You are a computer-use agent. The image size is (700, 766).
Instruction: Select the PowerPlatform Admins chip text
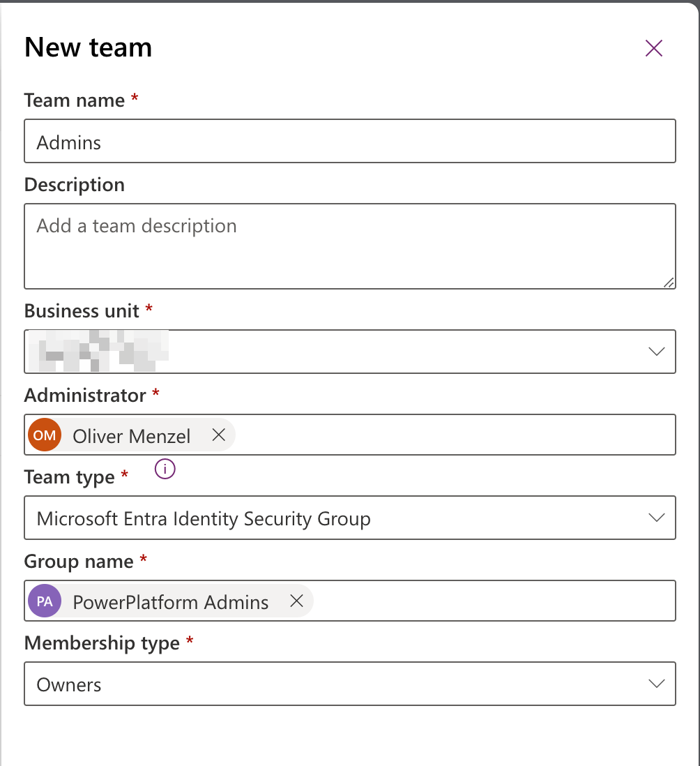[171, 603]
